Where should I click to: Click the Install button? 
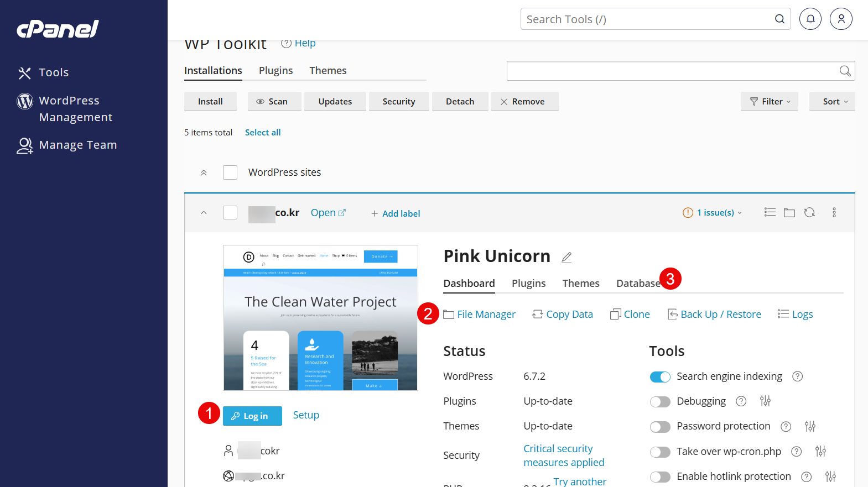tap(210, 102)
